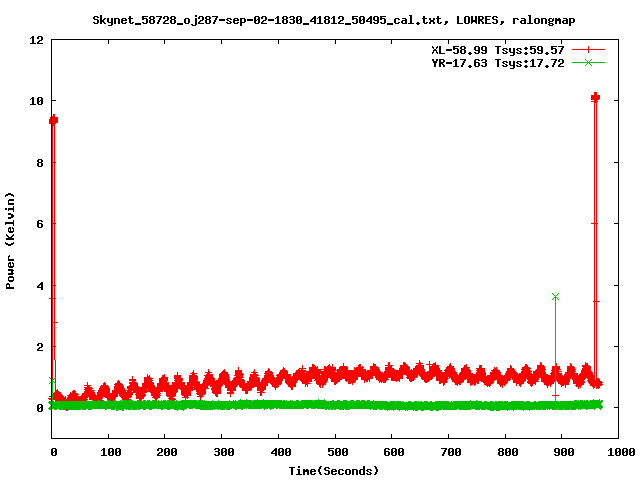Click the x-axis tick label 300

click(x=224, y=452)
